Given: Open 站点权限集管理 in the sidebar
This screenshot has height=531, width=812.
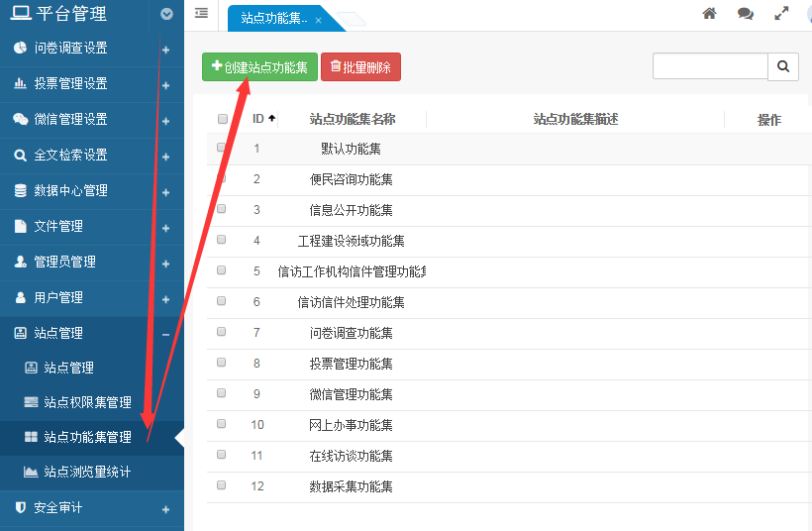Looking at the screenshot, I should click(x=87, y=402).
